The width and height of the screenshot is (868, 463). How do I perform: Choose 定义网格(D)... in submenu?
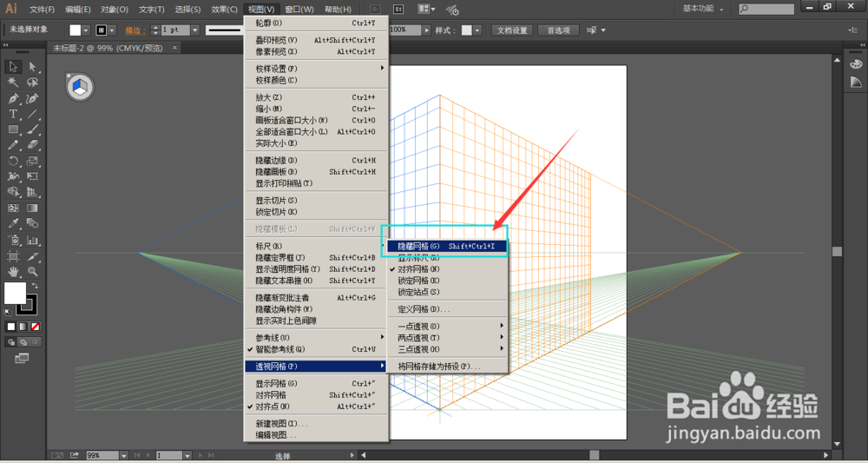tap(447, 309)
